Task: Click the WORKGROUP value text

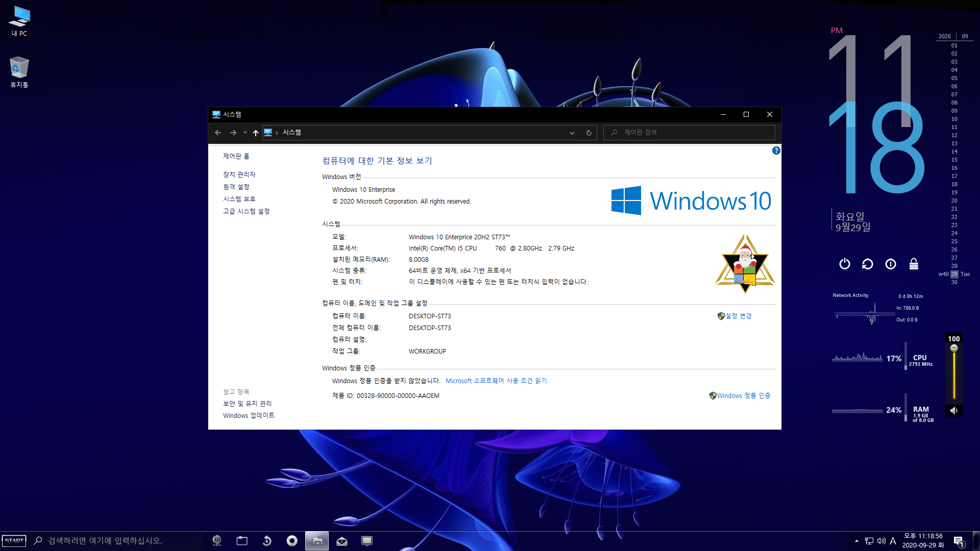Action: pyautogui.click(x=427, y=352)
